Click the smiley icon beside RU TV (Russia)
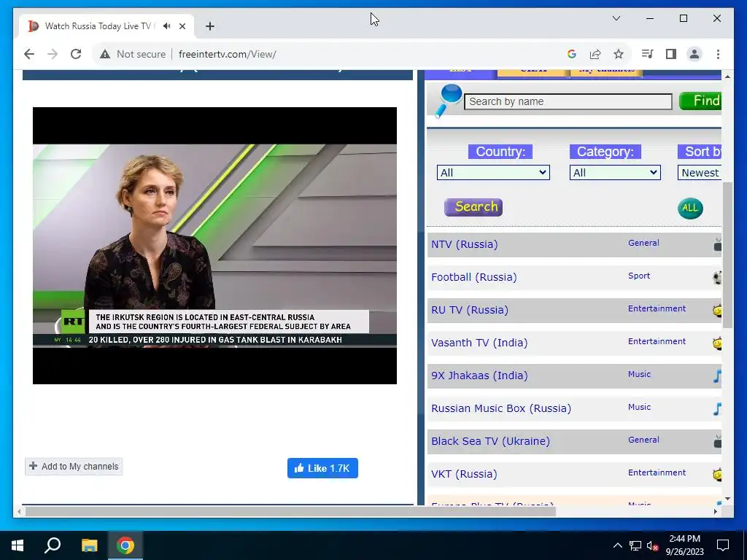This screenshot has width=747, height=560. 718,311
